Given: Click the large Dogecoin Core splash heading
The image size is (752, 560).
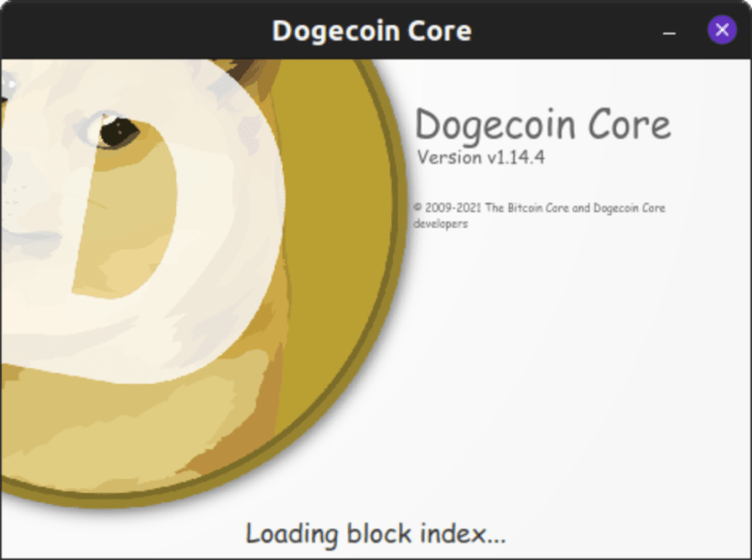Looking at the screenshot, I should tap(543, 125).
